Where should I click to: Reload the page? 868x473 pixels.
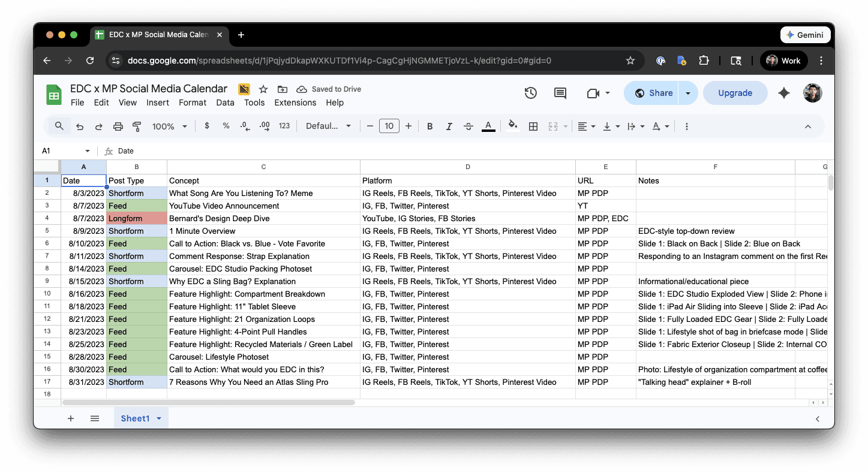(90, 61)
